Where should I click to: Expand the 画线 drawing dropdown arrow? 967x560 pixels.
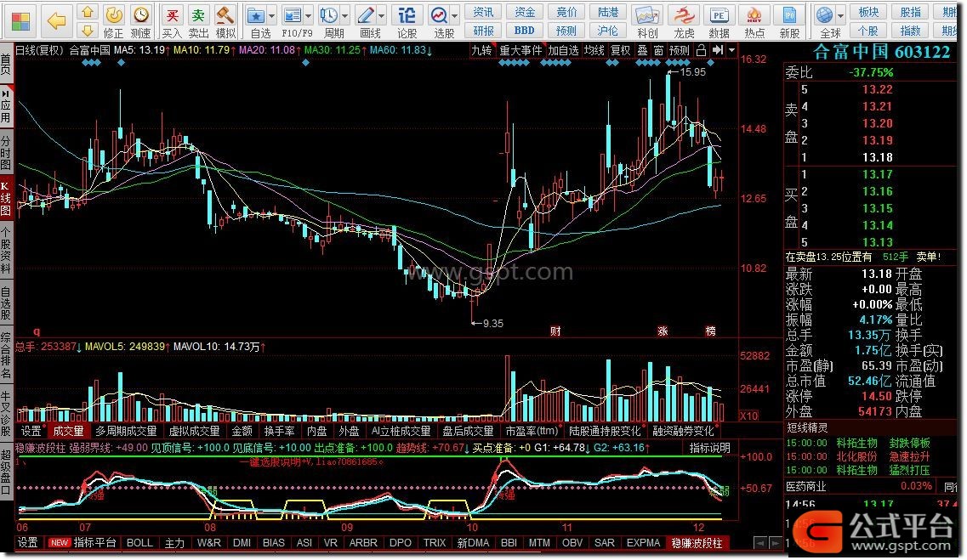click(x=382, y=16)
